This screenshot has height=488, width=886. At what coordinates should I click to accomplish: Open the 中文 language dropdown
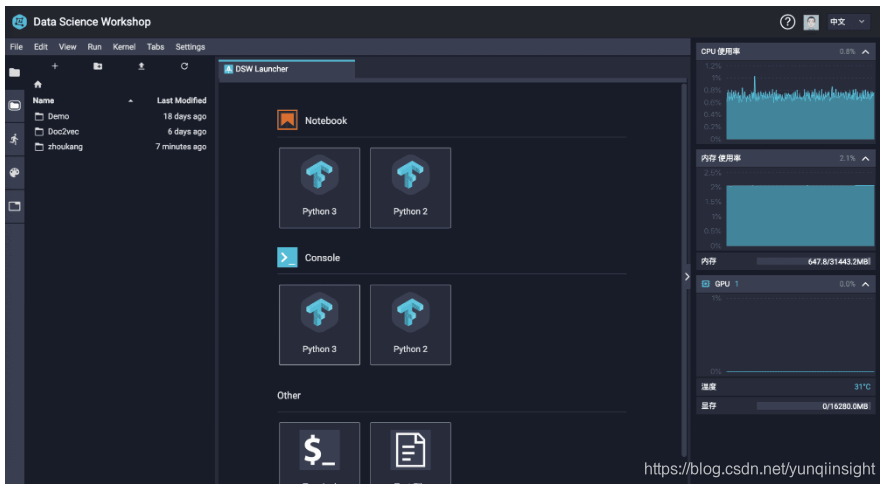click(848, 22)
